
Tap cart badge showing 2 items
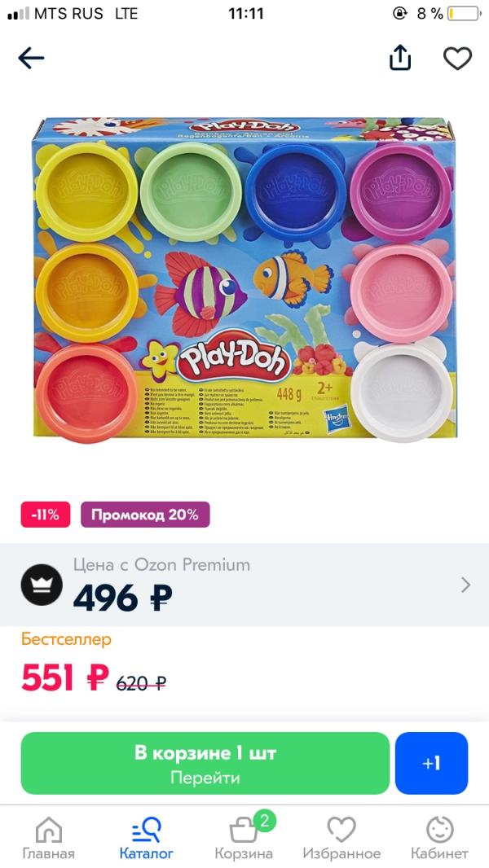click(x=264, y=821)
